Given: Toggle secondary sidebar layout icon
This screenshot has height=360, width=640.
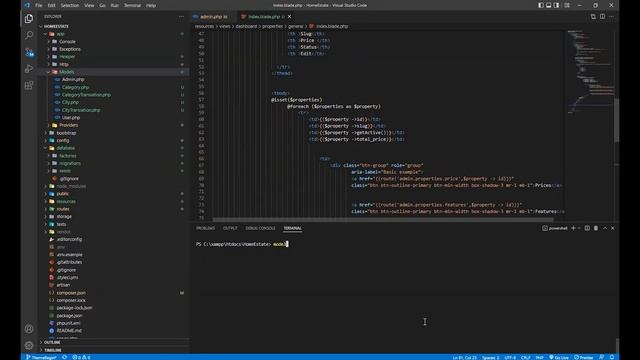Looking at the screenshot, I should 556,5.
